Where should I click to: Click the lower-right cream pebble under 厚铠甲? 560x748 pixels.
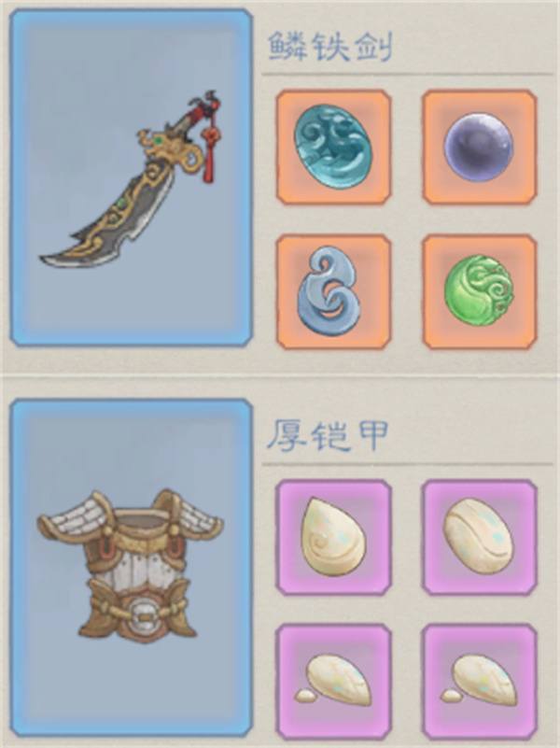tap(480, 681)
